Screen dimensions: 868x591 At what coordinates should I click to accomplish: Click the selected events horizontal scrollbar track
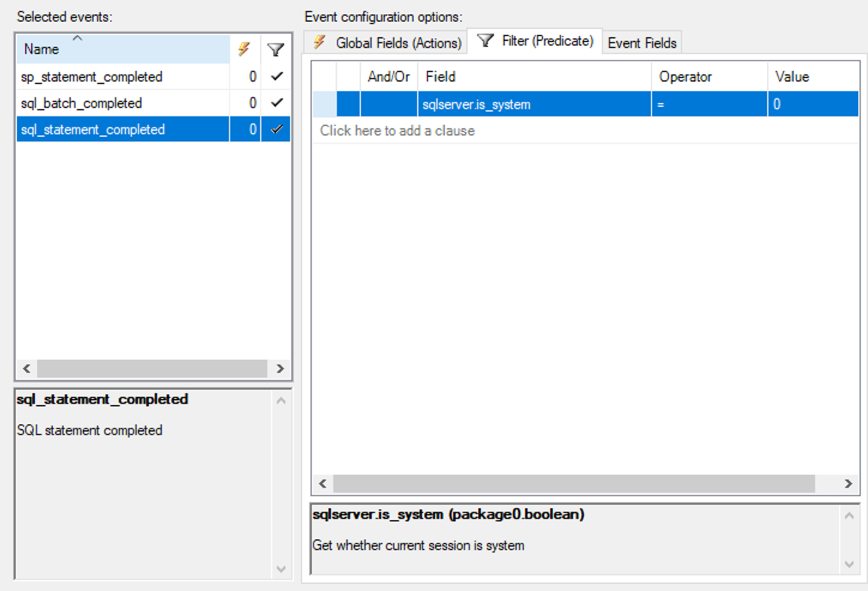coord(152,369)
